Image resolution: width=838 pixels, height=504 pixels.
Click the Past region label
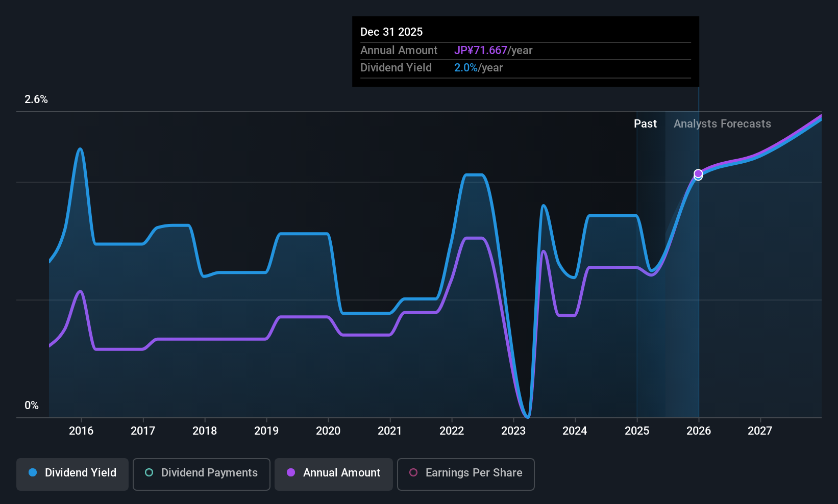(x=645, y=123)
